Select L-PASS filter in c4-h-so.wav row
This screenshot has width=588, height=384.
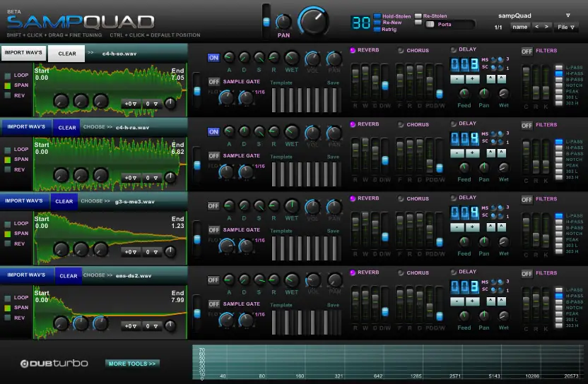point(559,68)
